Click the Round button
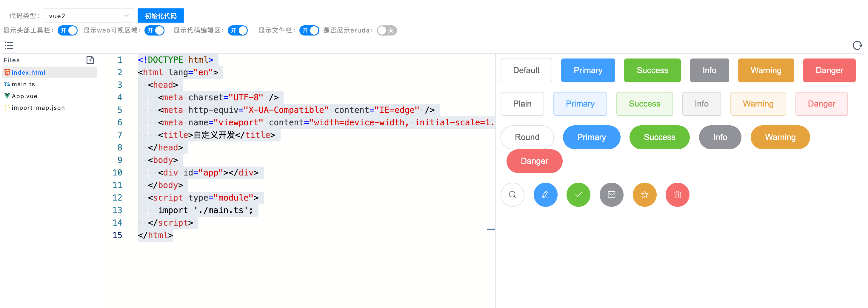 (x=527, y=137)
